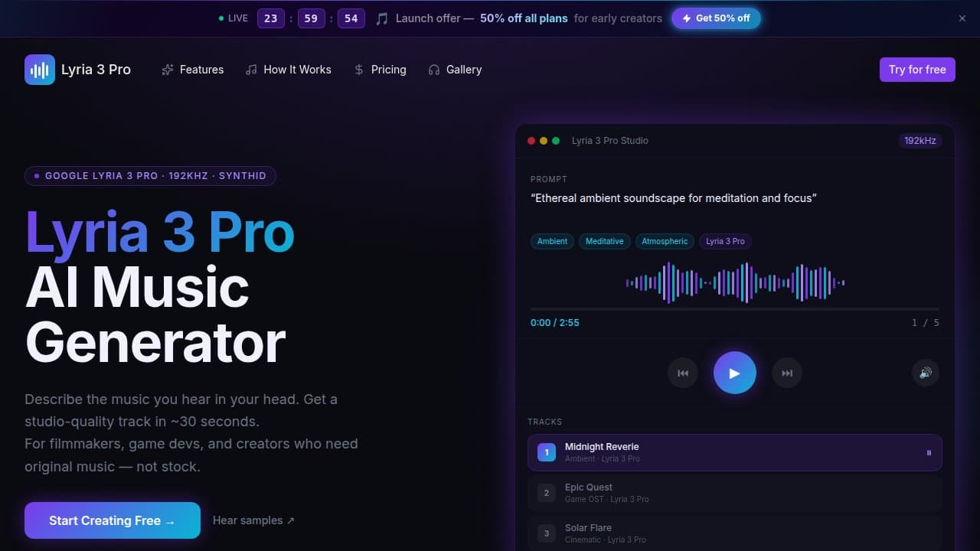980x551 pixels.
Task: Click the pause indicator on Midnight Reverie
Action: (929, 453)
